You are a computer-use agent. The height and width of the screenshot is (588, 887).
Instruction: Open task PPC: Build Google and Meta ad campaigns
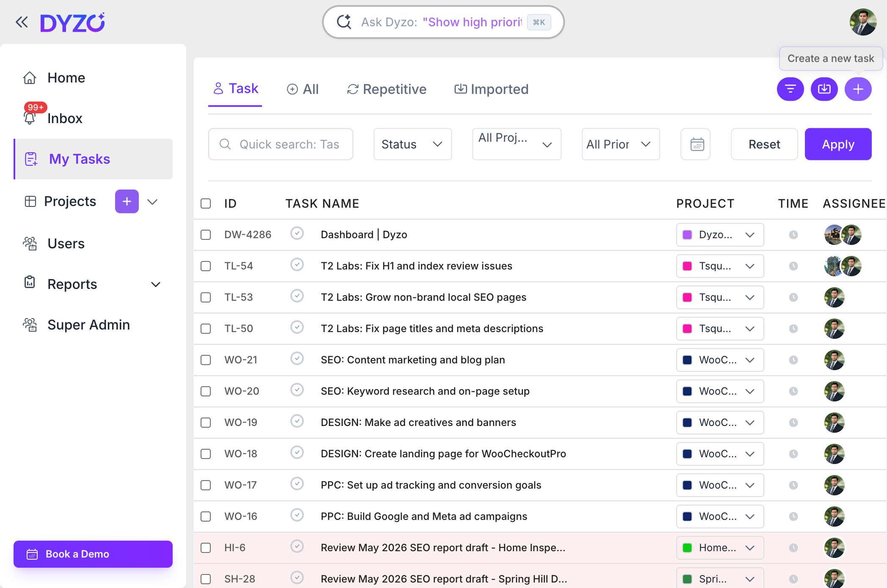[x=424, y=517]
